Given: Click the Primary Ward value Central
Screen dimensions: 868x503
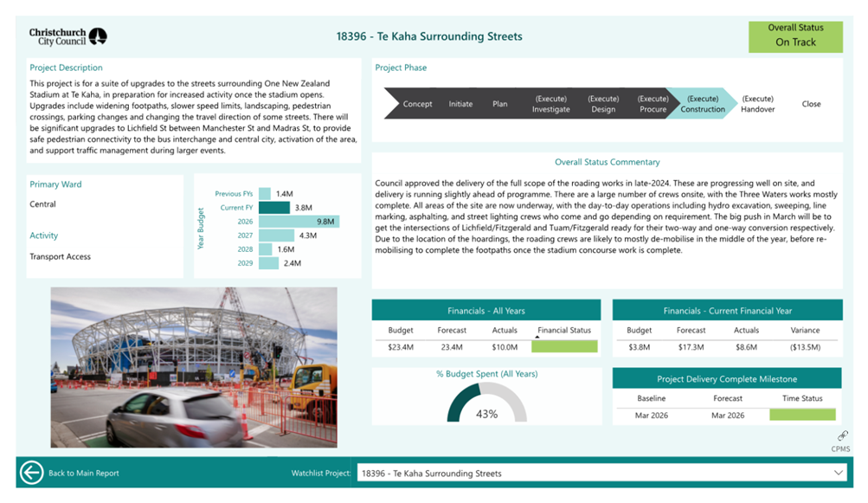Looking at the screenshot, I should (x=42, y=203).
